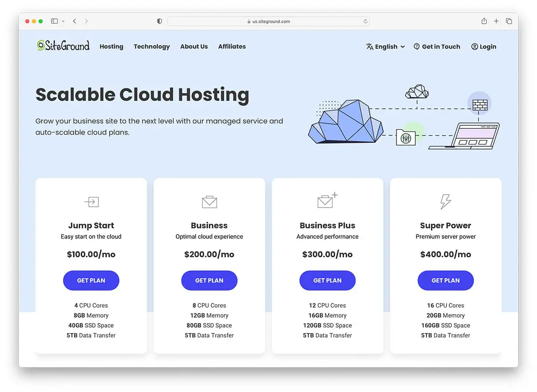Click the SiteGround logo
Image resolution: width=537 pixels, height=392 pixels.
pos(63,46)
